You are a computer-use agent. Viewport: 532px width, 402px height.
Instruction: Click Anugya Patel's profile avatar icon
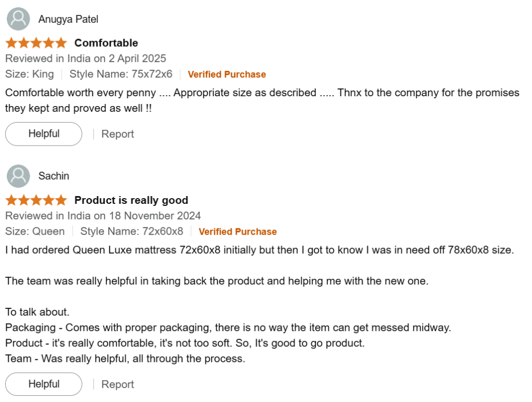[x=18, y=19]
